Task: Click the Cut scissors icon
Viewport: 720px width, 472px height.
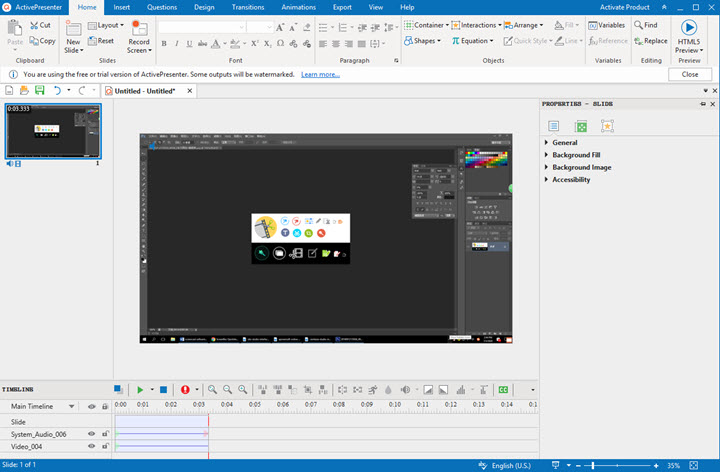Action: (x=33, y=25)
